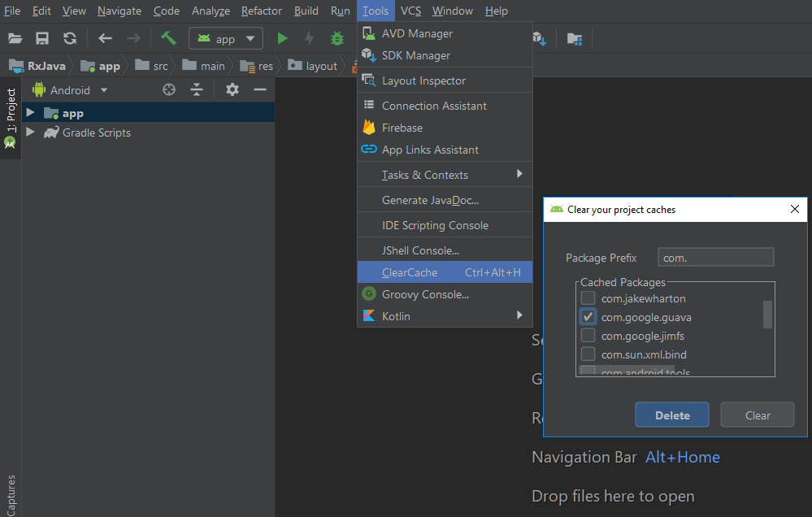Select highlighted ClearCache menu entry
This screenshot has width=812, height=517.
[x=445, y=272]
